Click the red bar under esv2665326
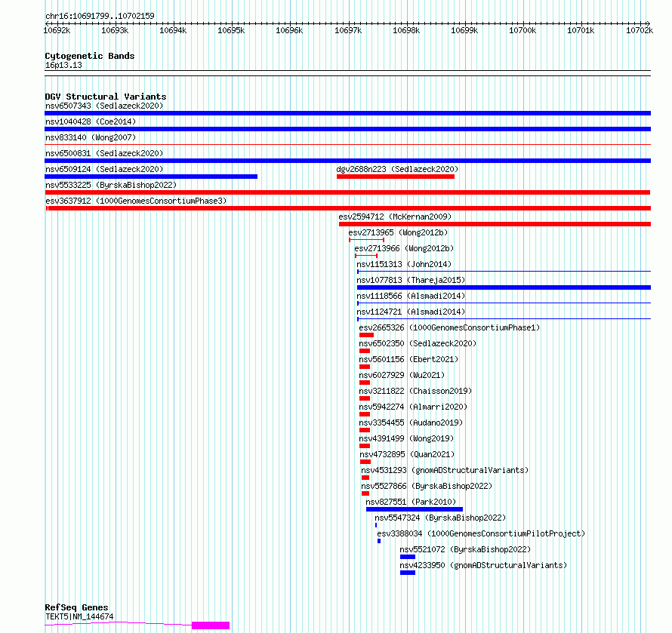 (x=366, y=335)
